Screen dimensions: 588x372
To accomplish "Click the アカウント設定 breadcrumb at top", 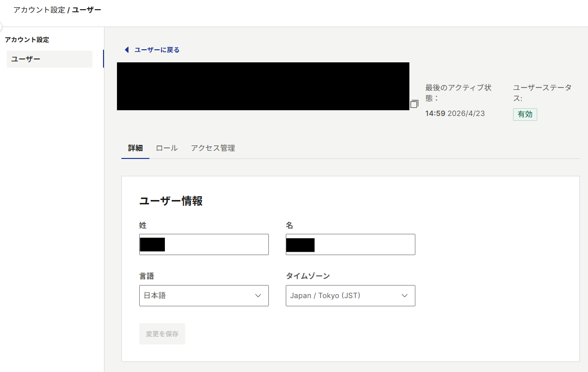I will coord(39,10).
